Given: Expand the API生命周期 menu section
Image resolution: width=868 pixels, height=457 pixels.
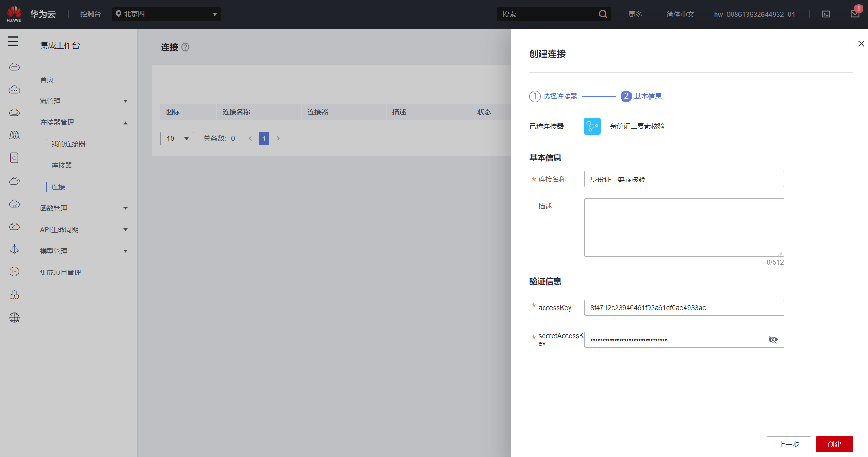Looking at the screenshot, I should pos(84,230).
